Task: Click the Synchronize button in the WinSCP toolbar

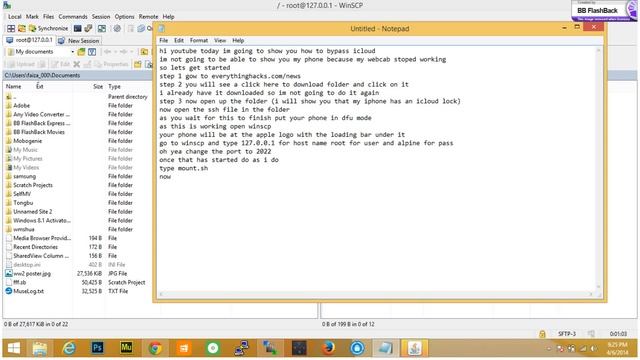Action: pyautogui.click(x=49, y=28)
